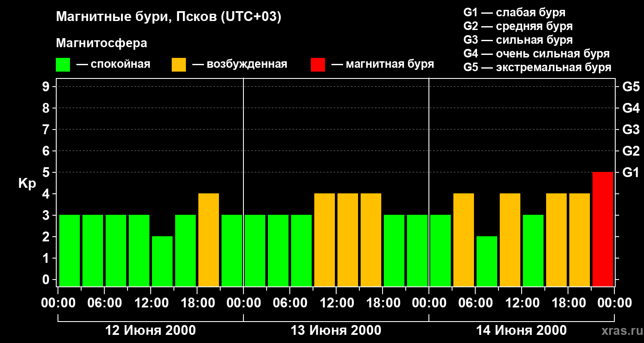Viewport: 644px width, 343px height.
Task: Click the red magnetic storm legend swatch
Action: (318, 65)
